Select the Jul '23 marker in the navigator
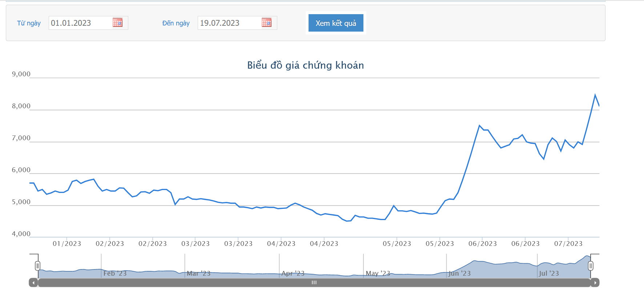This screenshot has height=288, width=644. 549,273
